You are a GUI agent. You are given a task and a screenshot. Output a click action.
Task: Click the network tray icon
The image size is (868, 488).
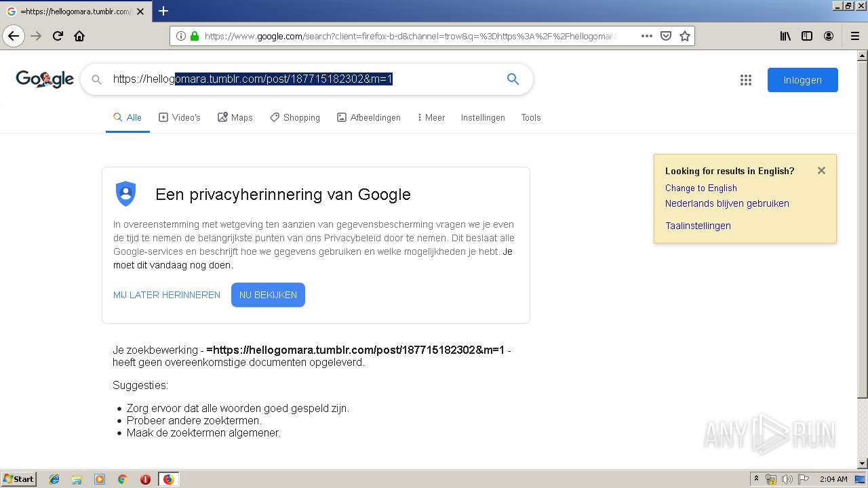pos(771,479)
